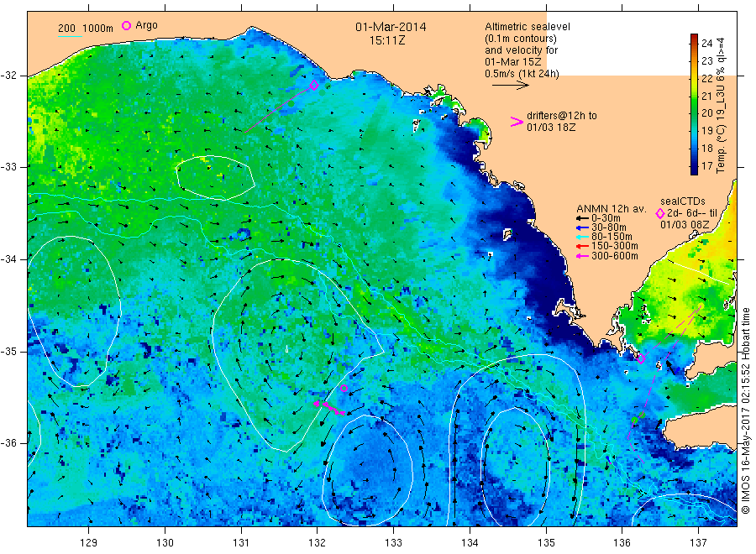Click the 'ANMN 12h av.' legend heading
The height and width of the screenshot is (554, 756).
click(x=611, y=209)
